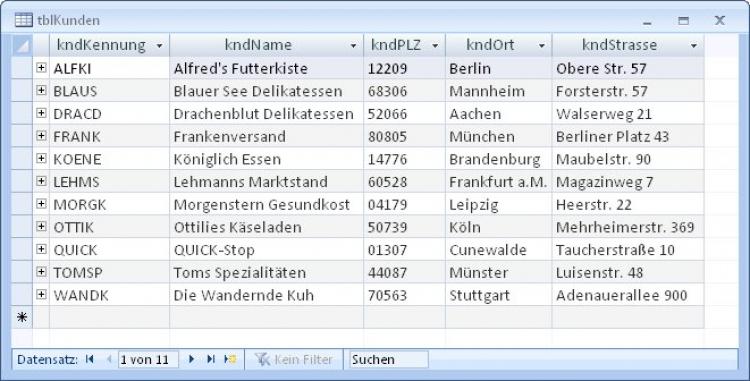Click cell 'Die Wandernde Kuh'

[x=266, y=295]
